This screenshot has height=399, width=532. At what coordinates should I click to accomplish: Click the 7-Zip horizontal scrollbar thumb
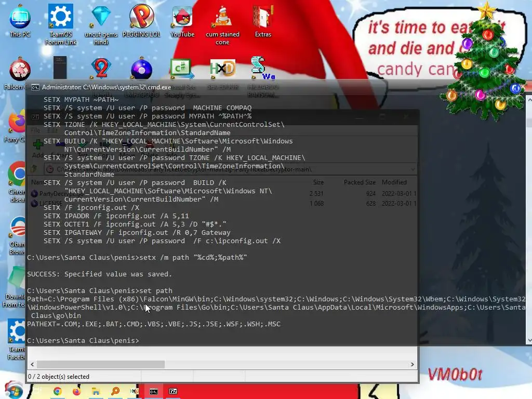pyautogui.click(x=101, y=364)
